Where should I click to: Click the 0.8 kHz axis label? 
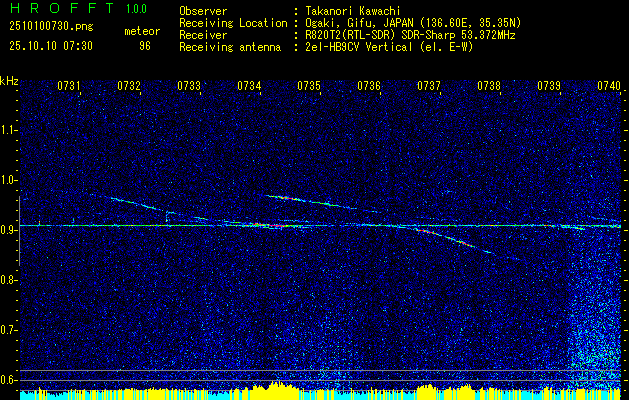point(8,280)
